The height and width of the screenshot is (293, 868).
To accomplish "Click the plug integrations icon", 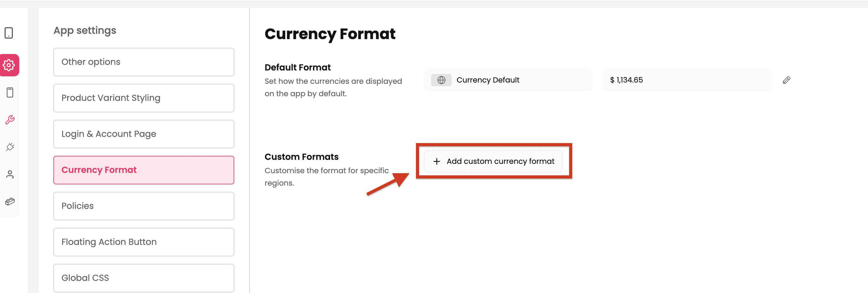I will tap(10, 147).
